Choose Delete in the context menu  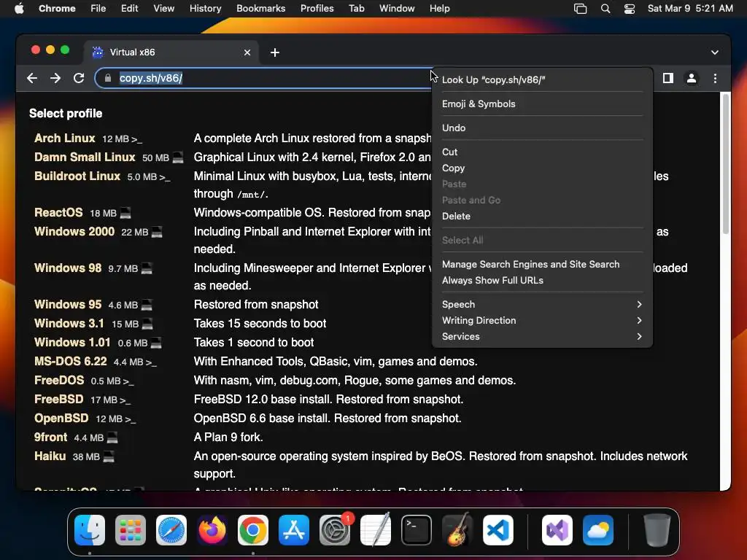tap(542, 216)
